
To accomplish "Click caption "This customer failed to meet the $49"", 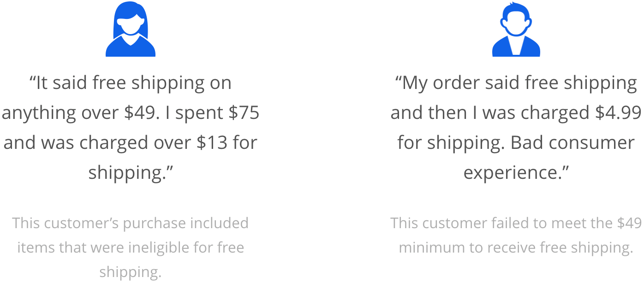I will [516, 223].
